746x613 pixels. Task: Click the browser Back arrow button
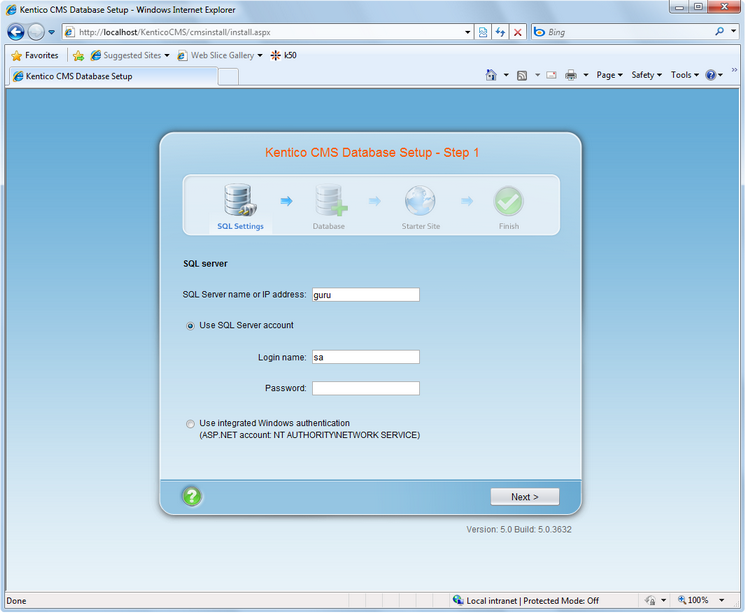[x=16, y=32]
